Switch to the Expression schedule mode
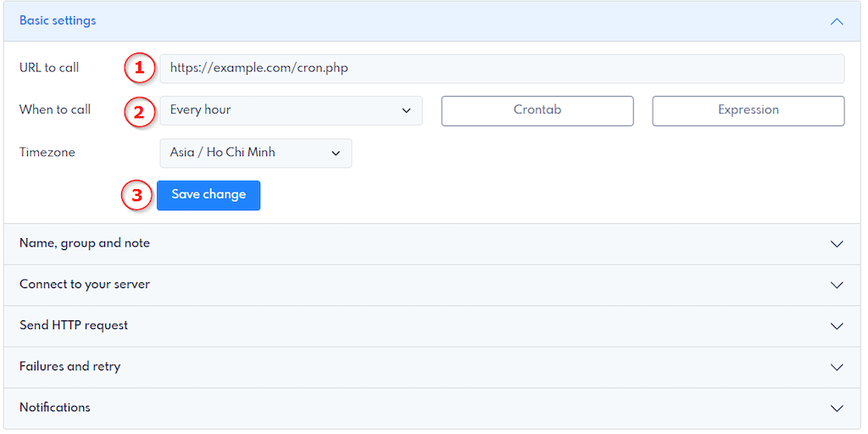868x434 pixels. (x=748, y=110)
